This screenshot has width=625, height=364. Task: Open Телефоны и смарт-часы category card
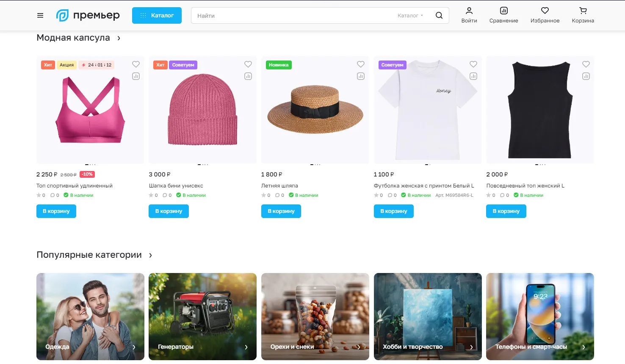pos(540,317)
